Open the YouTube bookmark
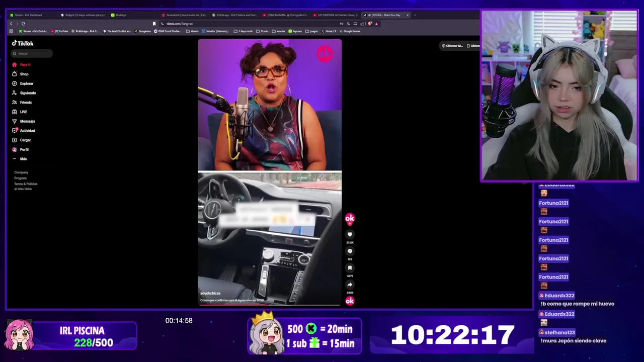This screenshot has width=644, height=362. coord(59,31)
